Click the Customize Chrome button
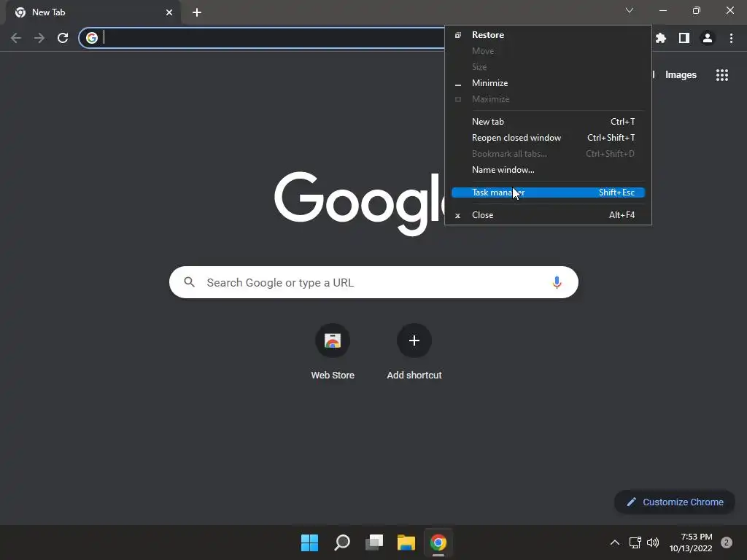 (675, 502)
